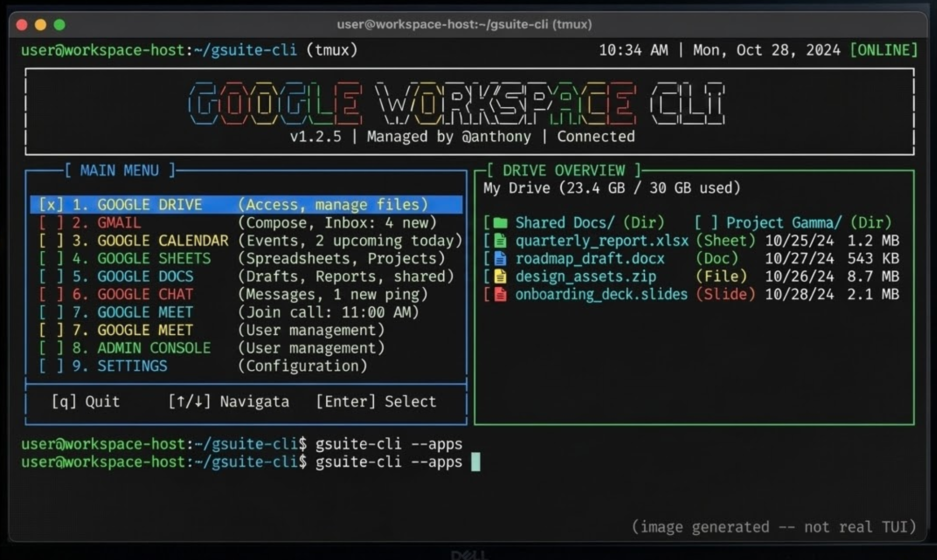This screenshot has width=937, height=560.
Task: Click the GOOGLE SHEETS option in Main Menu
Action: coord(153,258)
